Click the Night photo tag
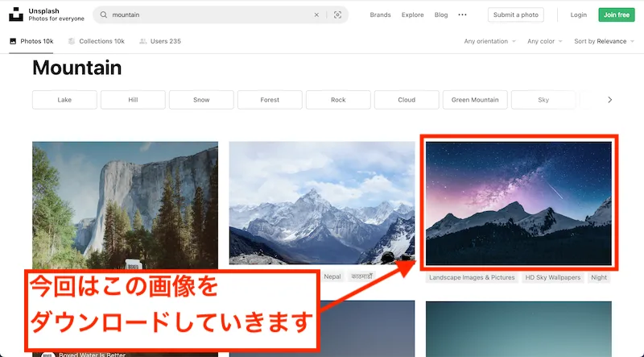Viewport: 644px width, 357px height. (x=599, y=277)
